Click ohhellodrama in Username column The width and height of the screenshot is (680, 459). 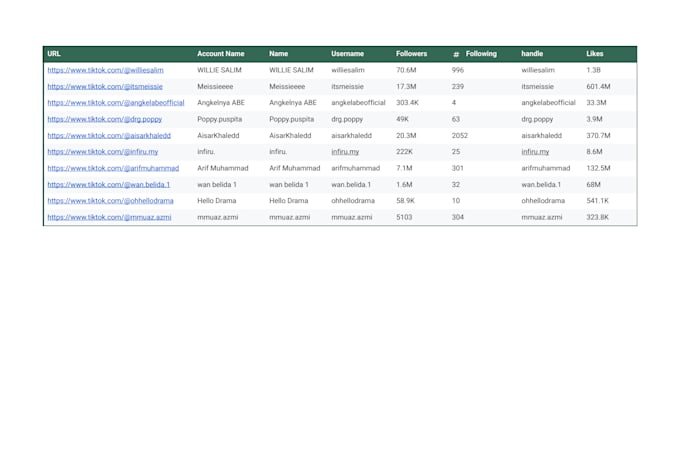click(353, 201)
